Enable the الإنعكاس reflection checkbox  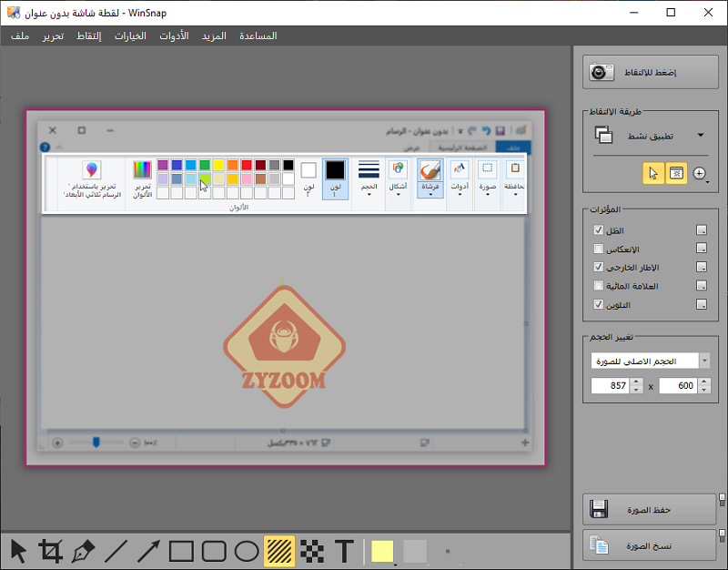pyautogui.click(x=599, y=249)
